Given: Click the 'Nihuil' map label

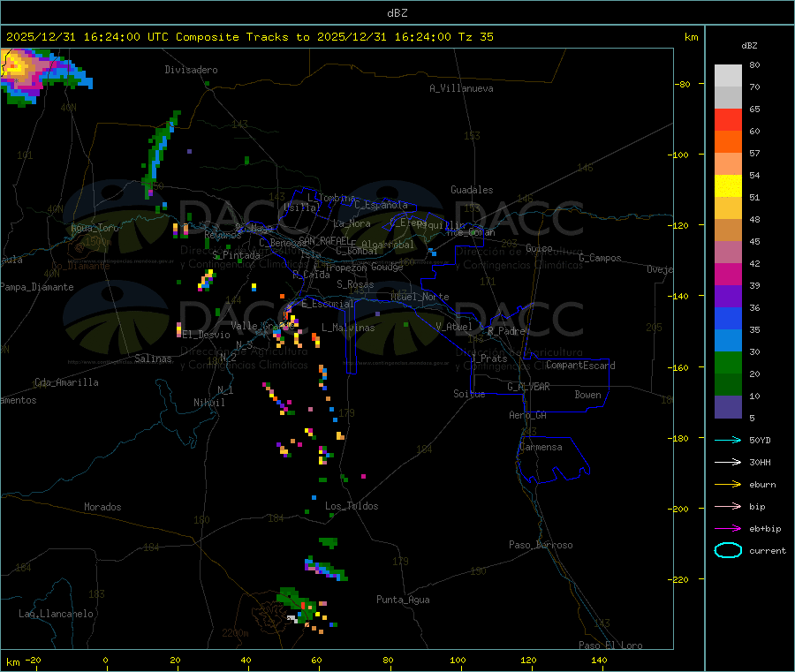Looking at the screenshot, I should [x=209, y=403].
